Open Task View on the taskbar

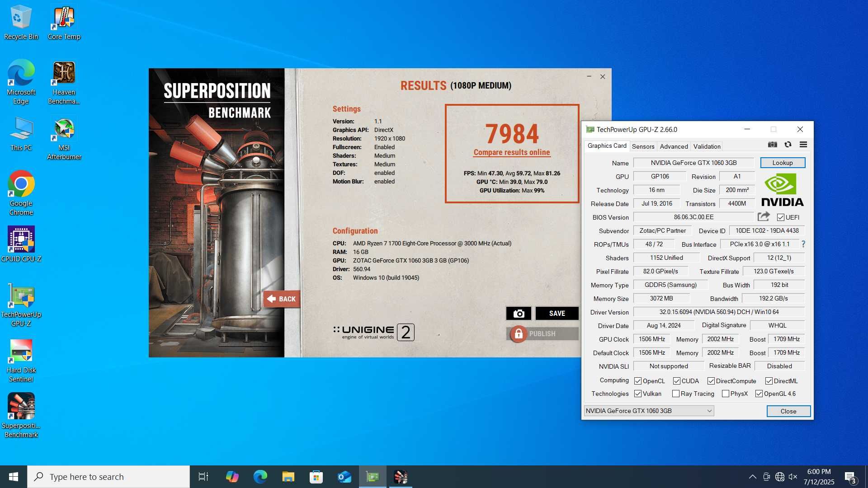point(203,477)
